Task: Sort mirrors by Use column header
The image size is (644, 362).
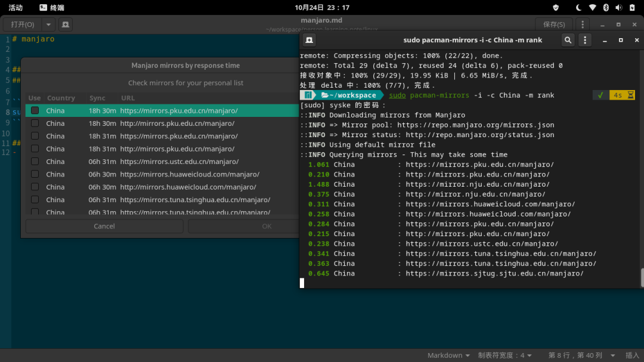Action: click(35, 98)
